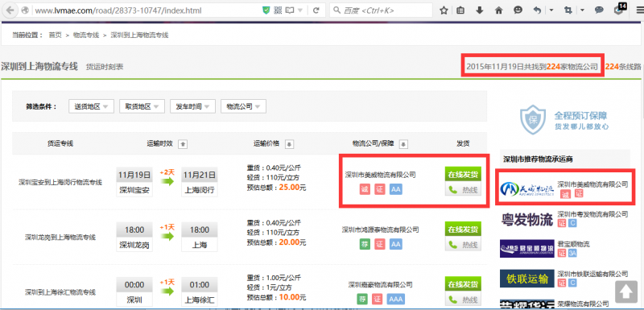Click AAA badge in 嘉豪物流 row
This screenshot has height=310, width=644.
point(396,299)
